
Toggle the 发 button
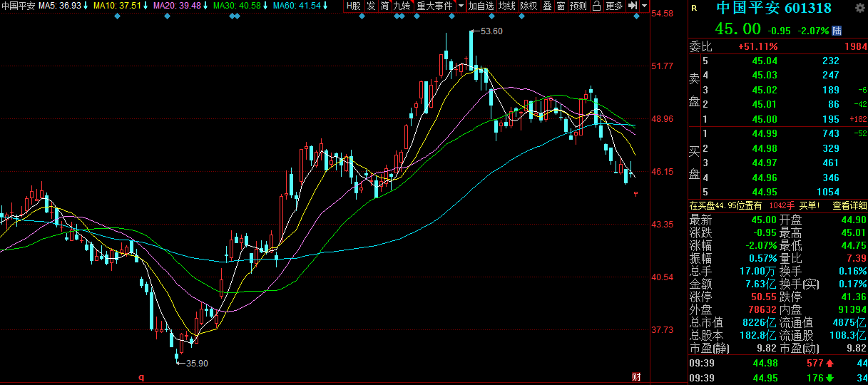coord(371,6)
